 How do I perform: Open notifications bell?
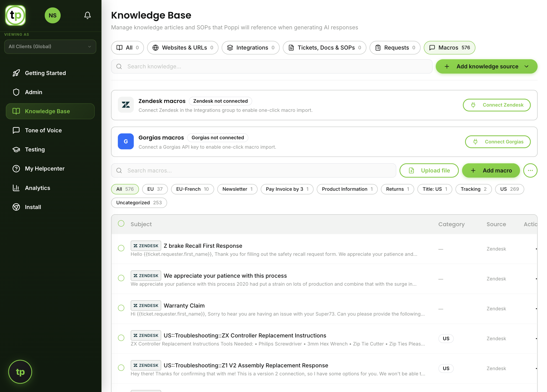(x=87, y=16)
